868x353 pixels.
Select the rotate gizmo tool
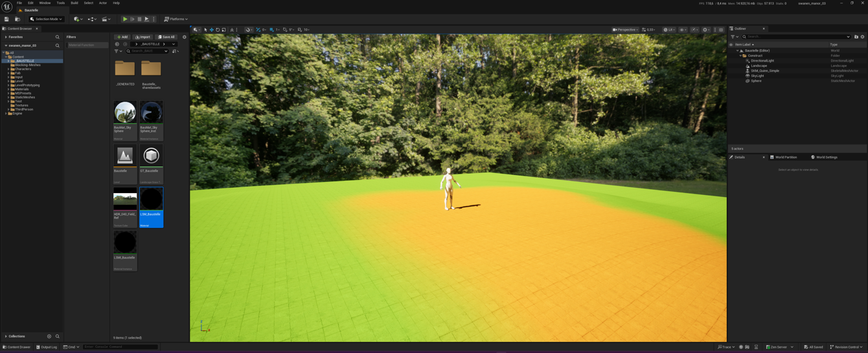point(218,30)
